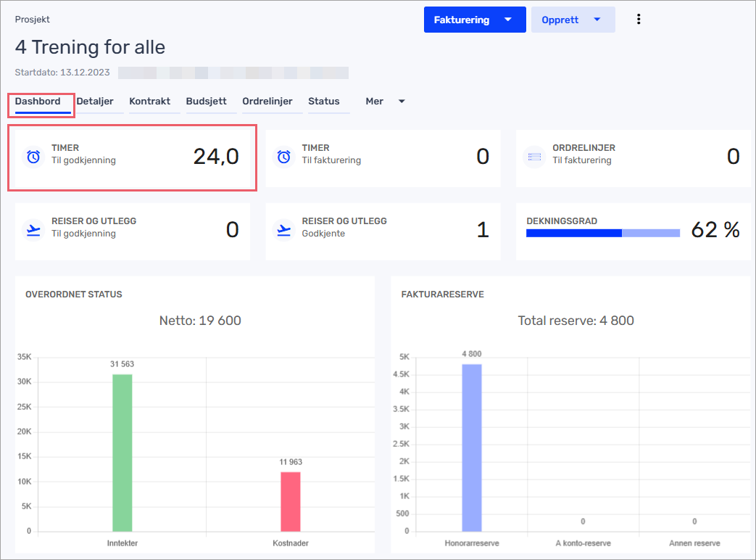
Task: Click the ordrelinjer list icon
Action: tap(535, 157)
